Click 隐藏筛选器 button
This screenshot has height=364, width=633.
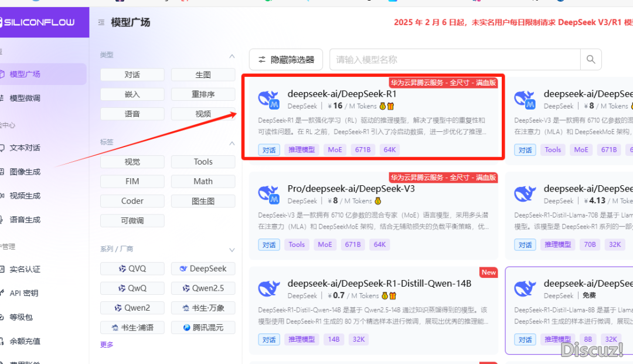coord(286,60)
